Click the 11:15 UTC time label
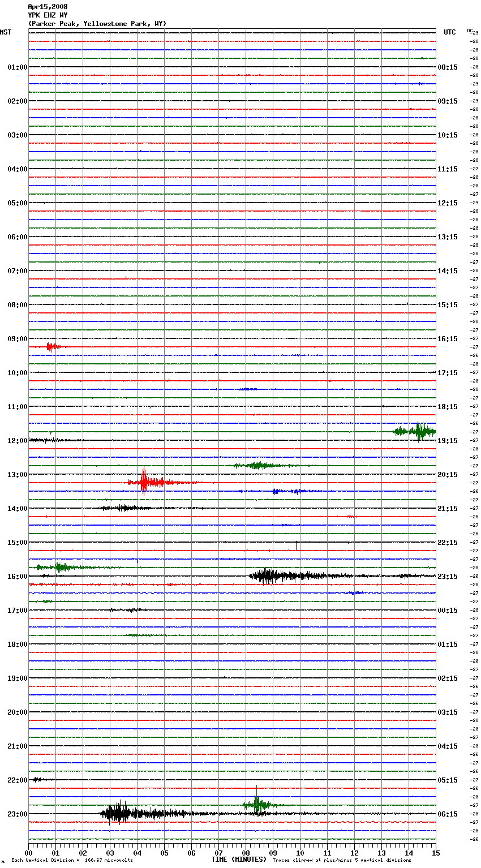Screen dimensions: 481x868 coord(448,169)
